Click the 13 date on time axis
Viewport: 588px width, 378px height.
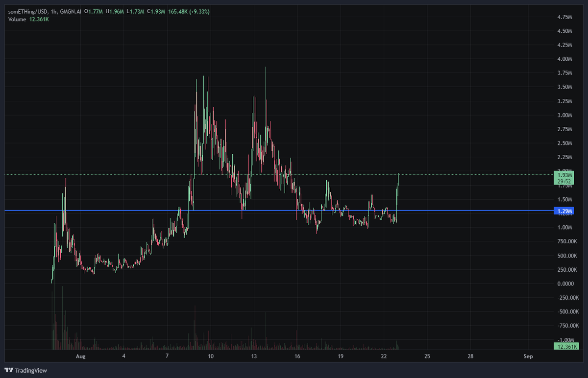254,356
